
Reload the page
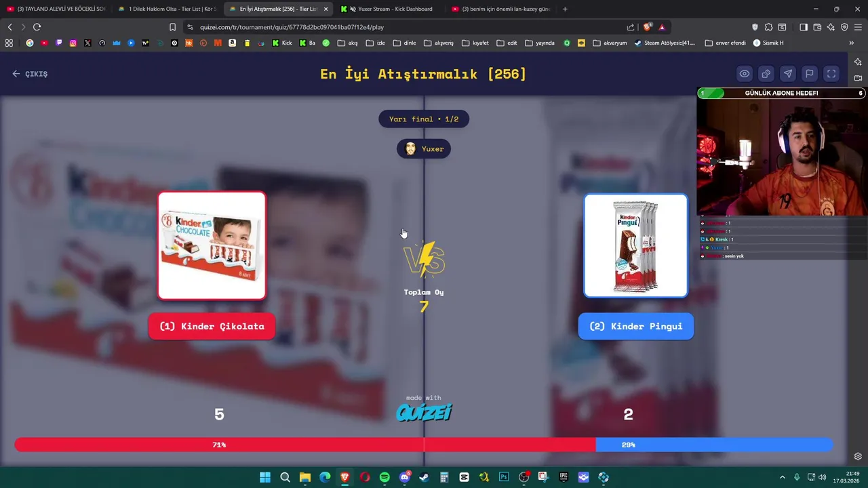coord(37,27)
